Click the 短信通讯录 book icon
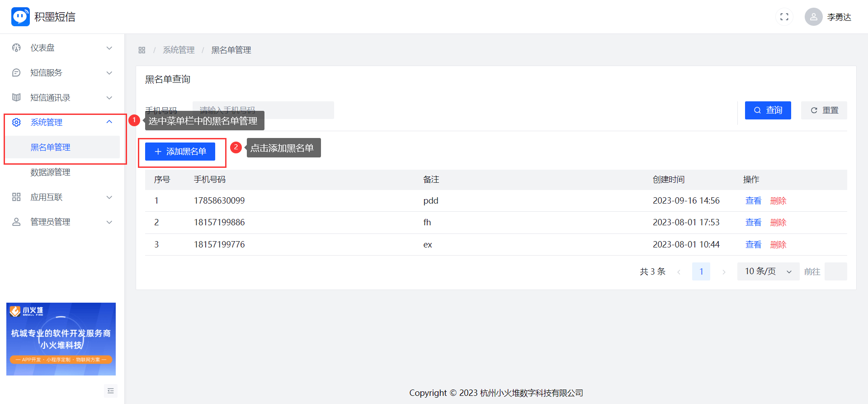This screenshot has width=868, height=404. pyautogui.click(x=16, y=98)
